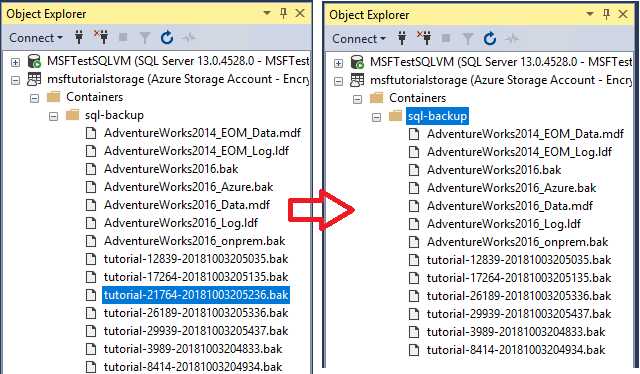Close the left Object Explorer panel
The height and width of the screenshot is (374, 640).
pos(300,13)
